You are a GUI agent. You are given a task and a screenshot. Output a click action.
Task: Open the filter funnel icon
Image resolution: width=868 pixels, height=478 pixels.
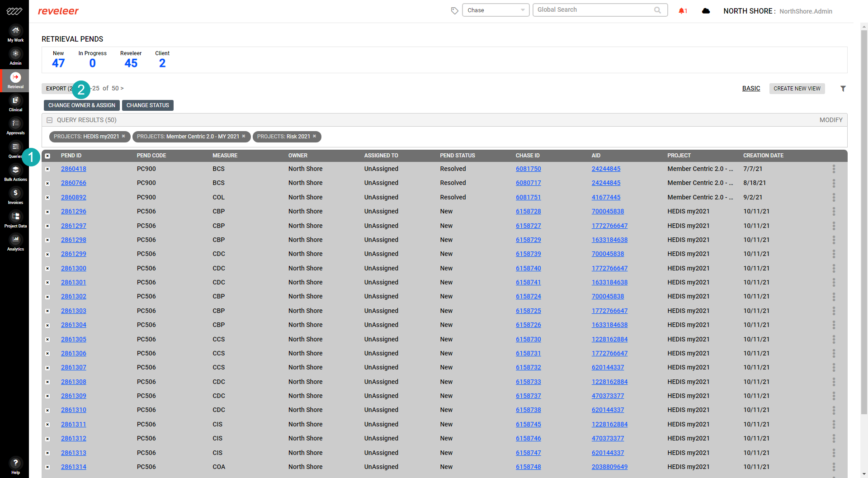pos(843,89)
